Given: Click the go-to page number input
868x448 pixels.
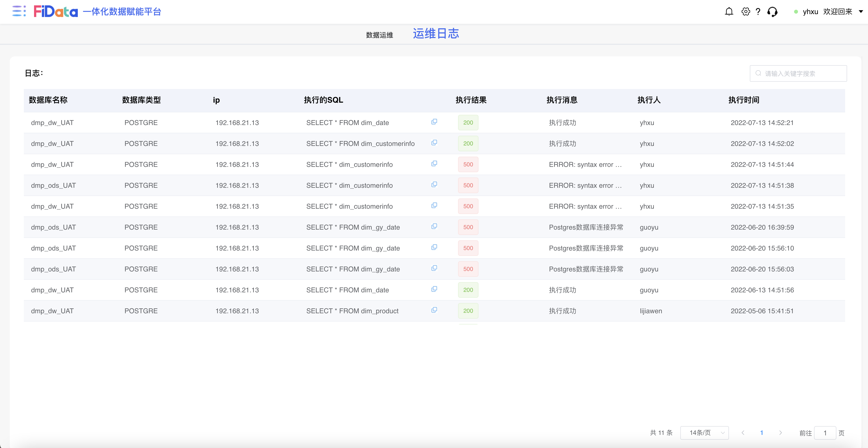Looking at the screenshot, I should coord(825,433).
